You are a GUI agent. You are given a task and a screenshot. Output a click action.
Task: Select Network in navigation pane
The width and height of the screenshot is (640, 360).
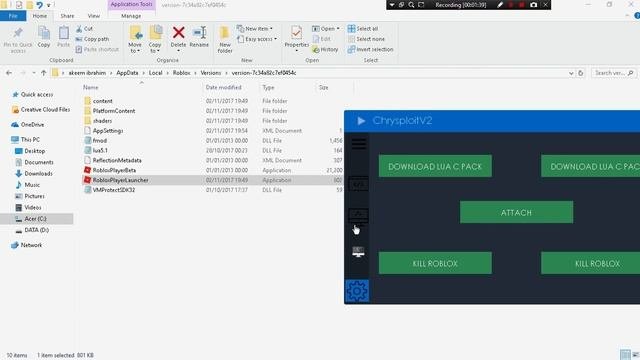pyautogui.click(x=31, y=245)
